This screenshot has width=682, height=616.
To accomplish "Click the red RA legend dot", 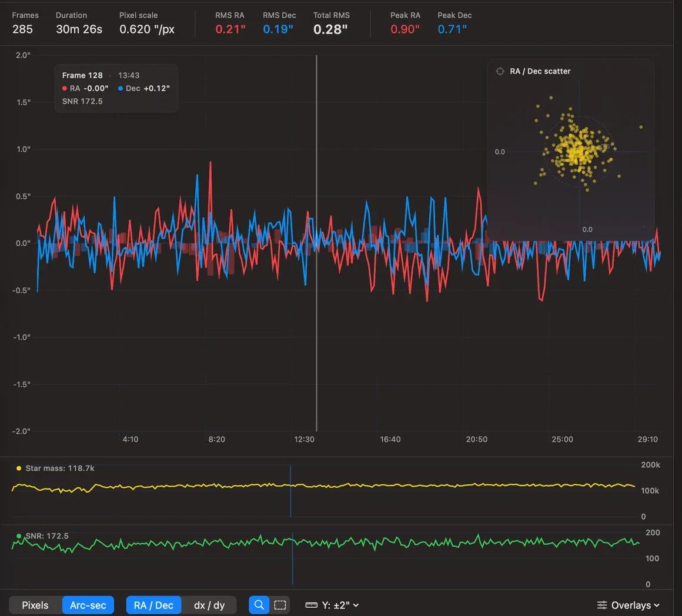I will (64, 88).
